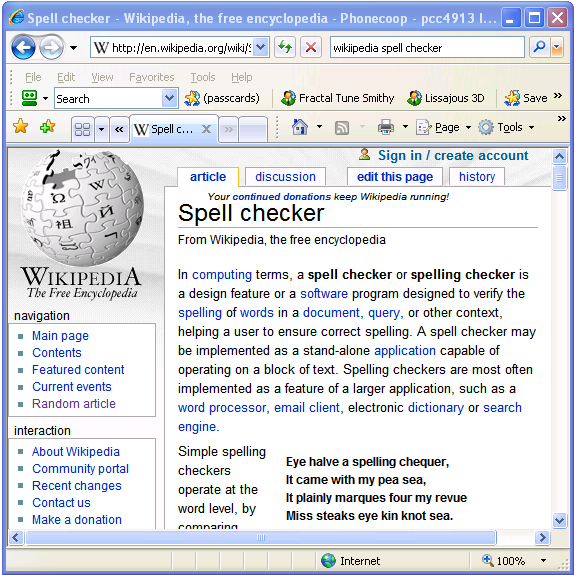
Task: Click the browser Forward arrow button
Action: click(51, 47)
